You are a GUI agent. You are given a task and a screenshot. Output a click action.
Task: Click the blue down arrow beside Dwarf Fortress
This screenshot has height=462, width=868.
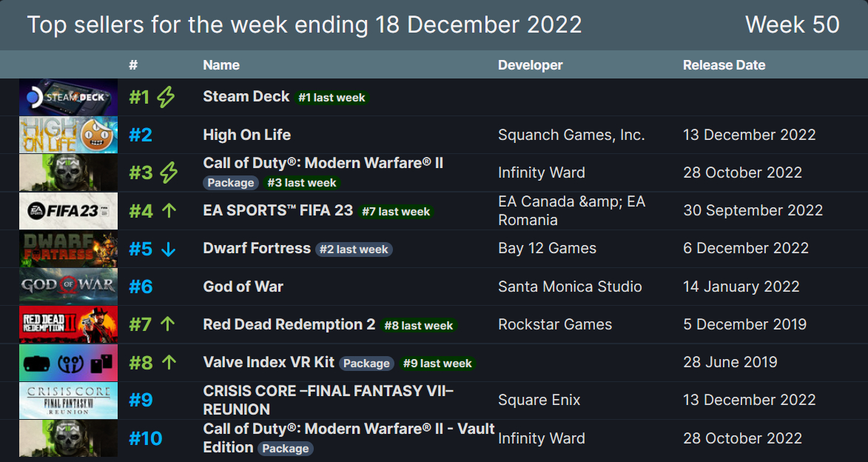click(169, 249)
